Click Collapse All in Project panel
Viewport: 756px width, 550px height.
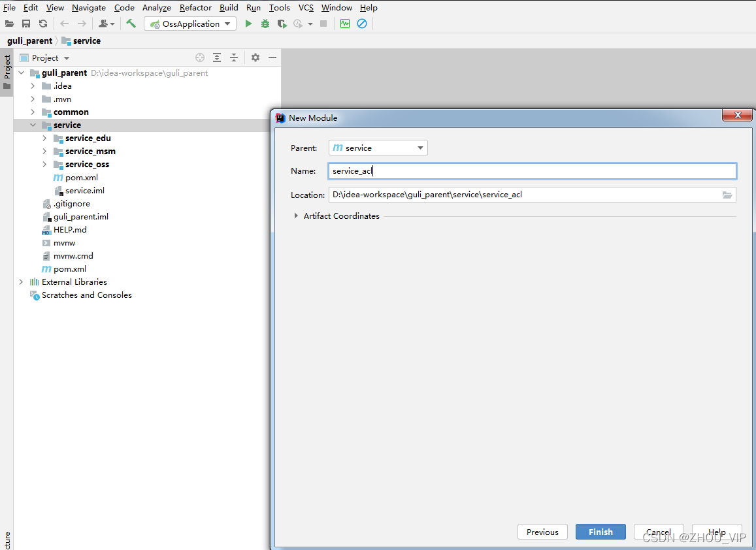[x=234, y=58]
